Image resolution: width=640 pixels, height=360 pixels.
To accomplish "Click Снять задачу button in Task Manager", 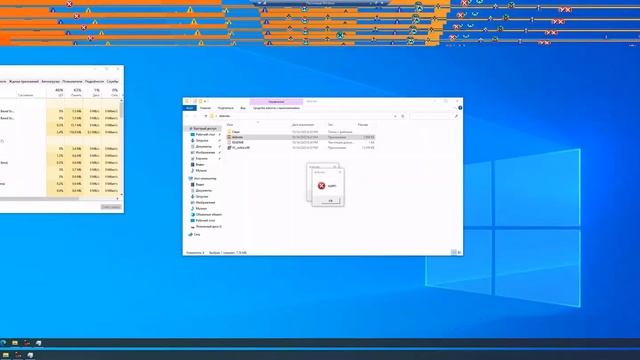I will (111, 207).
